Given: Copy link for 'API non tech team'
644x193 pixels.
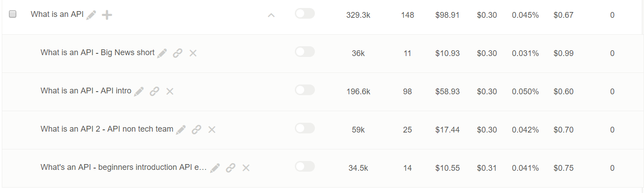Looking at the screenshot, I should pos(196,130).
